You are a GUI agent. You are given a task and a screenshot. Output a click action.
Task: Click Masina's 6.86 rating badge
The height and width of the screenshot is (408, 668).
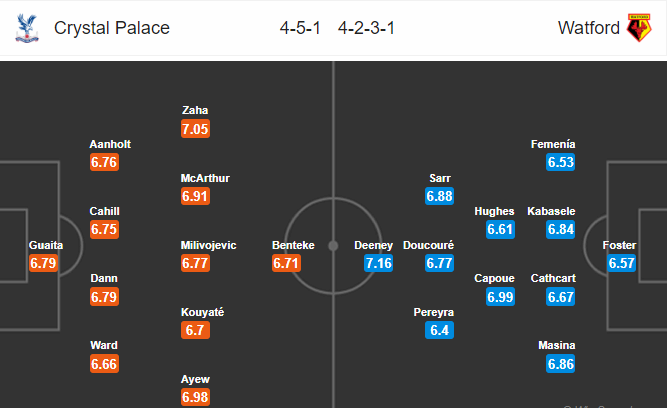561,364
